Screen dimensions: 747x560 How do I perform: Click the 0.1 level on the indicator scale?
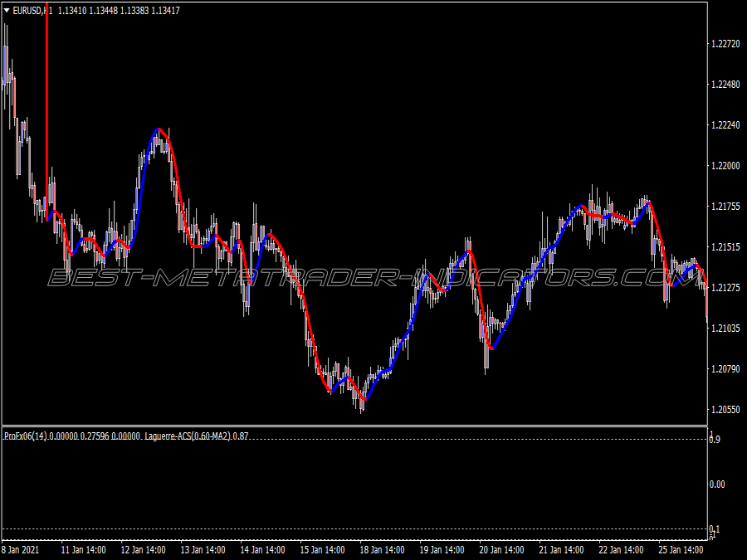click(x=715, y=529)
